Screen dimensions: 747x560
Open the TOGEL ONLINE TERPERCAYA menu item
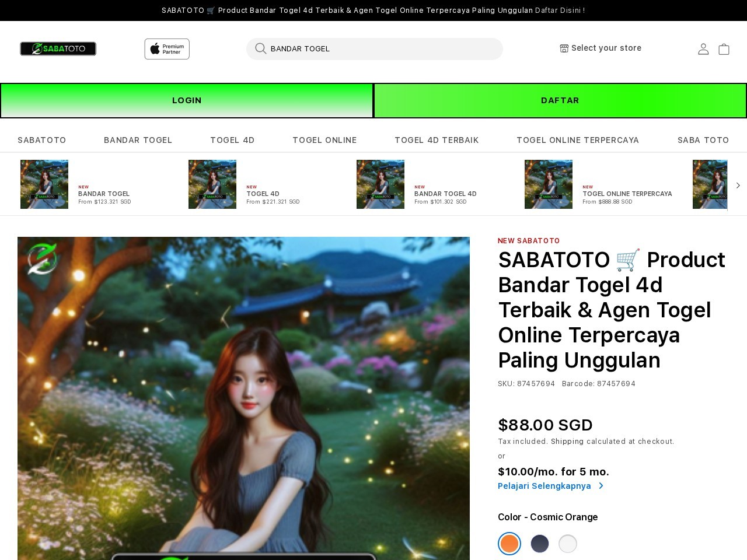click(578, 140)
